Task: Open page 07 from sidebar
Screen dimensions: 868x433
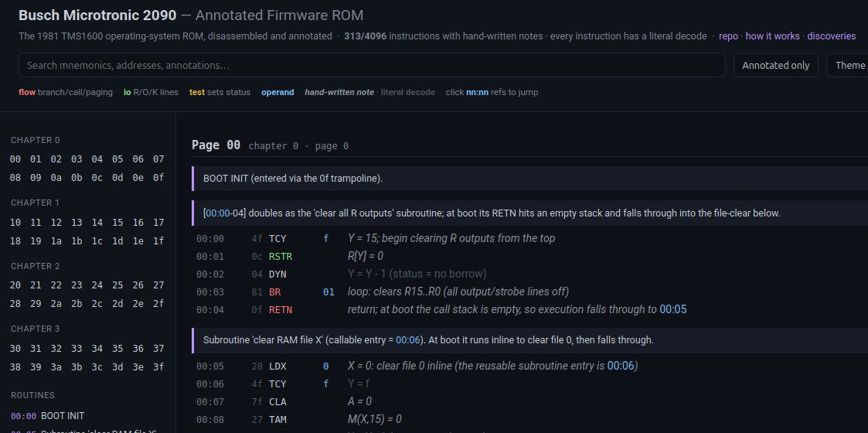Action: tap(159, 159)
